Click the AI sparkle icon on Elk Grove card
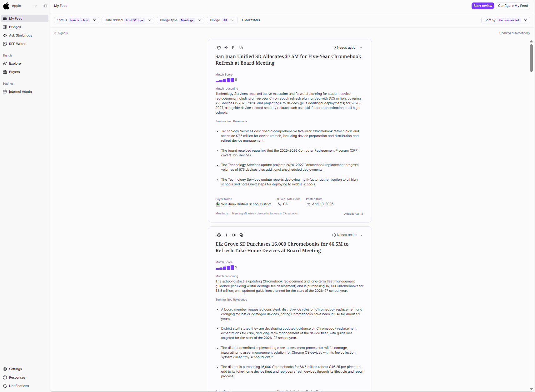 226,235
